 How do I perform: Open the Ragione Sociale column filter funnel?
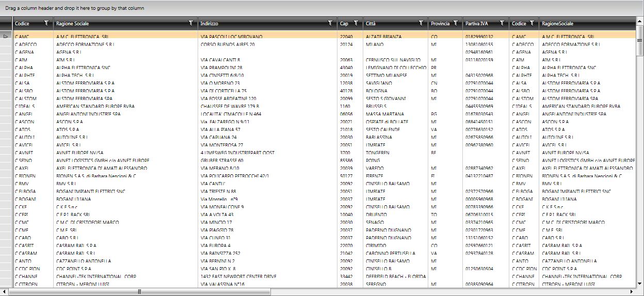191,23
